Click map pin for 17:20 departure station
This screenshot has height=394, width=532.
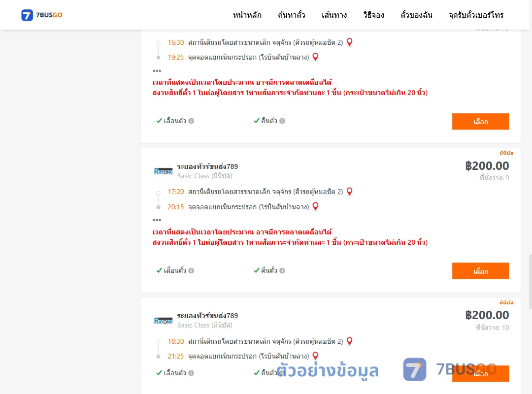tap(349, 192)
